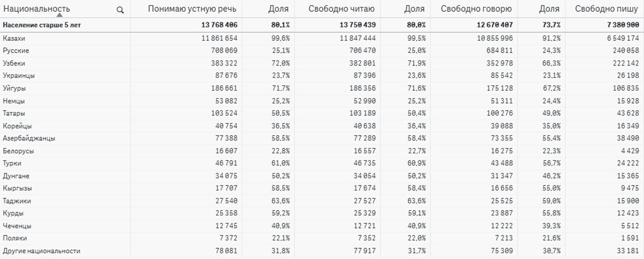Select Корейцы nationality cell
This screenshot has height=259, width=644.
pyautogui.click(x=17, y=126)
